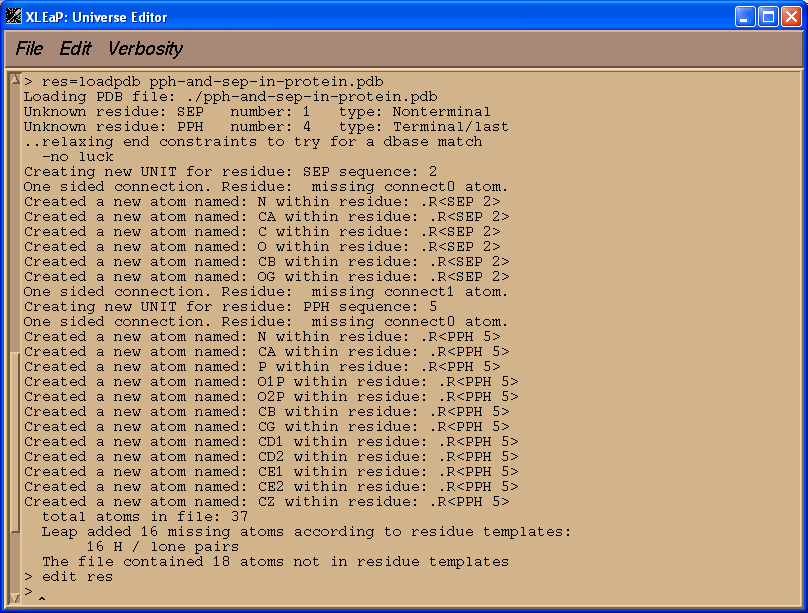The height and width of the screenshot is (613, 808).
Task: Click the line creating atom O in SEP 2
Action: (x=262, y=246)
